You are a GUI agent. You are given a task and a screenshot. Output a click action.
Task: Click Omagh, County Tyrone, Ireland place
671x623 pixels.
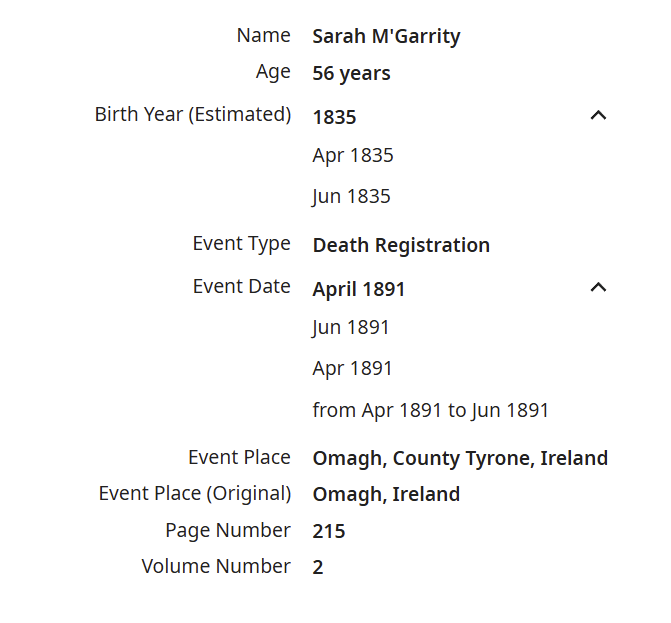point(460,459)
